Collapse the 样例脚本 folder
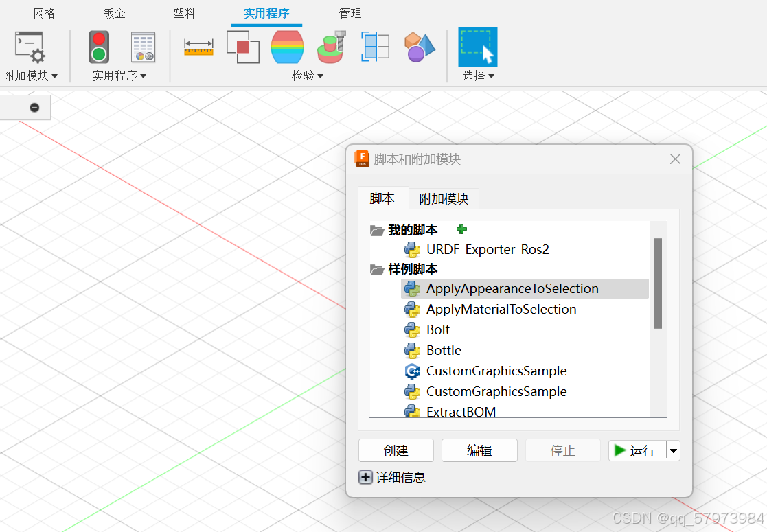 pos(377,269)
